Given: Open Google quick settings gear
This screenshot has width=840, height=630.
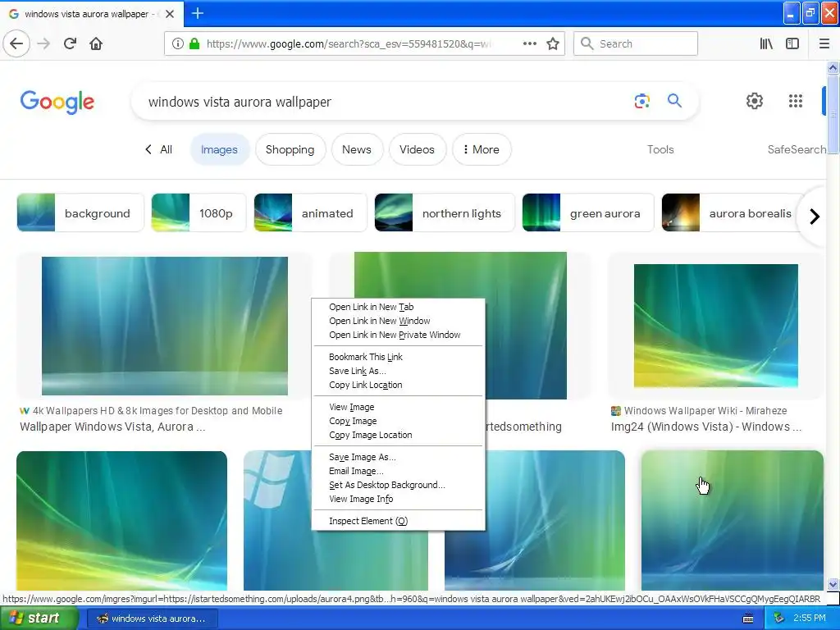Looking at the screenshot, I should (755, 101).
